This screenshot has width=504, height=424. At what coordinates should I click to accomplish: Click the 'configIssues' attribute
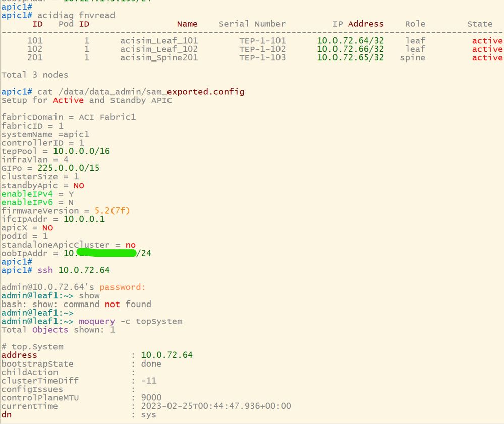coord(32,389)
